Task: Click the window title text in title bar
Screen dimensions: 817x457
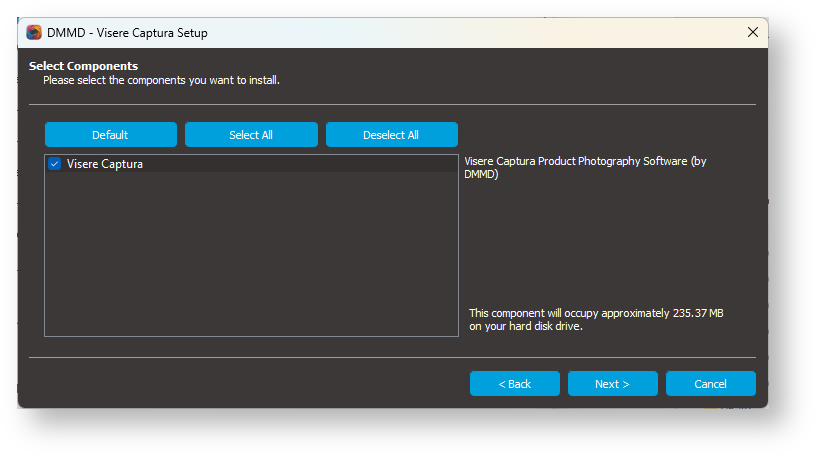Action: (127, 33)
